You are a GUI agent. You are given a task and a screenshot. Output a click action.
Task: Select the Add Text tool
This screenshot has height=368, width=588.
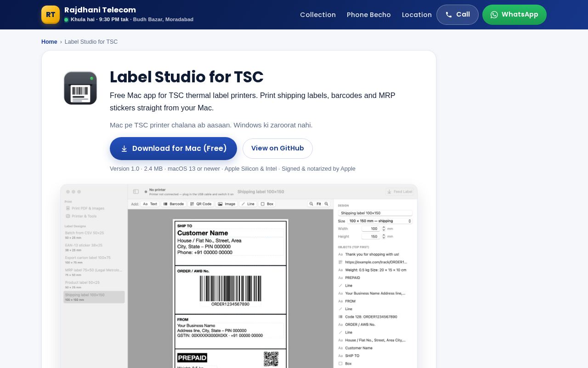click(150, 204)
